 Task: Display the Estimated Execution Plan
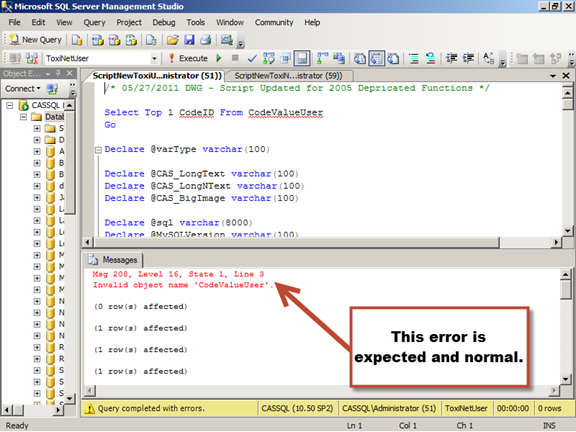click(x=269, y=58)
